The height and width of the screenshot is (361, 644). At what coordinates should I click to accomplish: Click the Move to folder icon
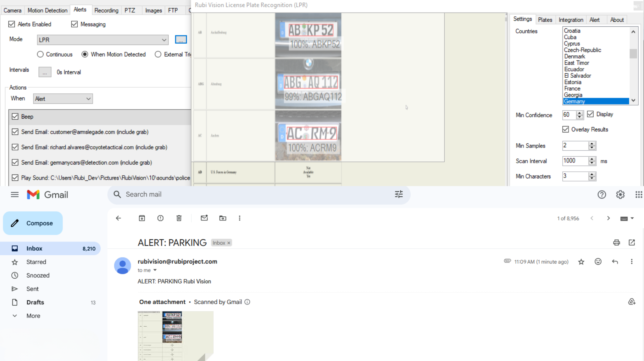[x=223, y=218]
